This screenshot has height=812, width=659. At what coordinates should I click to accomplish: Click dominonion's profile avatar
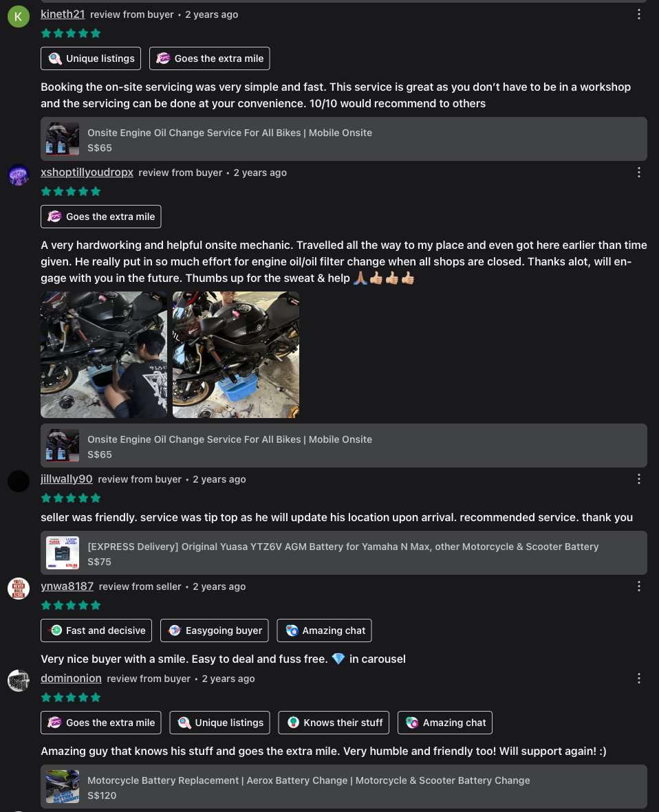pos(18,681)
